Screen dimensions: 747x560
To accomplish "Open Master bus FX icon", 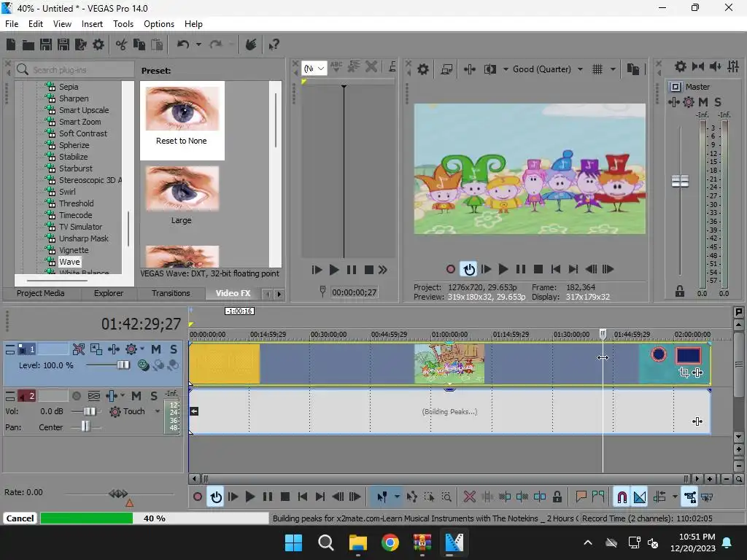I will pyautogui.click(x=673, y=102).
